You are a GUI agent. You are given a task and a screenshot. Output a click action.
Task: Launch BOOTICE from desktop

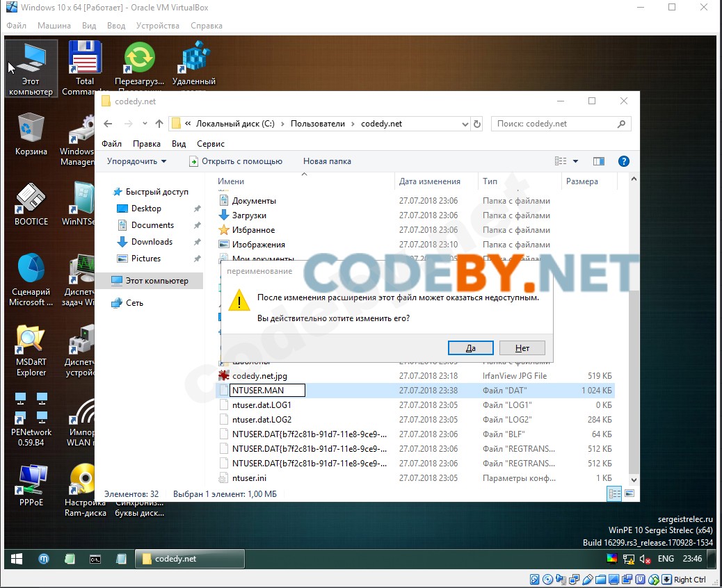(31, 204)
